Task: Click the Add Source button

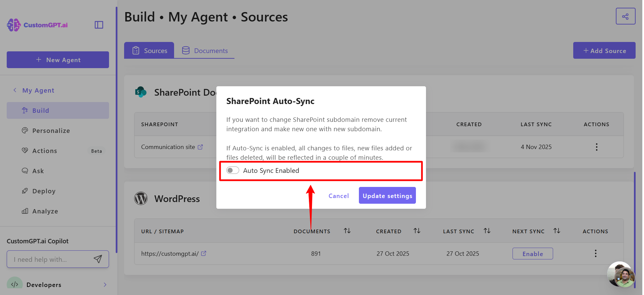Action: point(604,50)
